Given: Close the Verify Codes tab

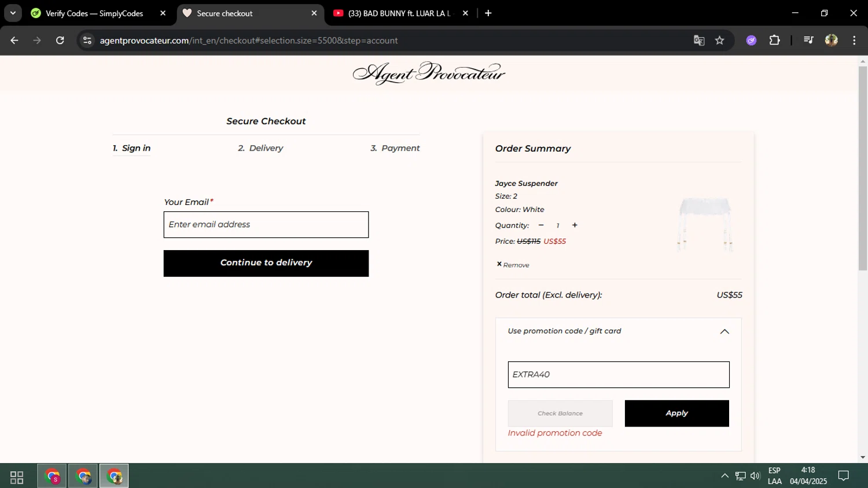Looking at the screenshot, I should pyautogui.click(x=163, y=13).
